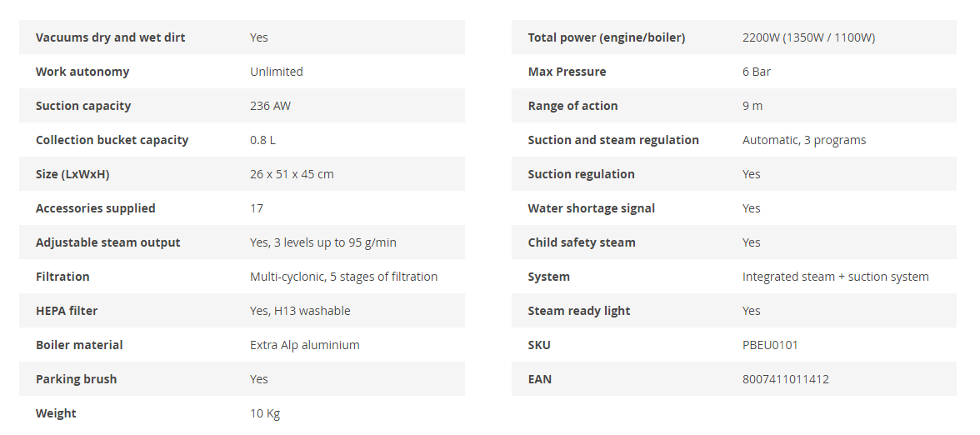The width and height of the screenshot is (980, 435).
Task: Click 'Yes, 3 levels up to 95 g/min' text
Action: [x=322, y=242]
